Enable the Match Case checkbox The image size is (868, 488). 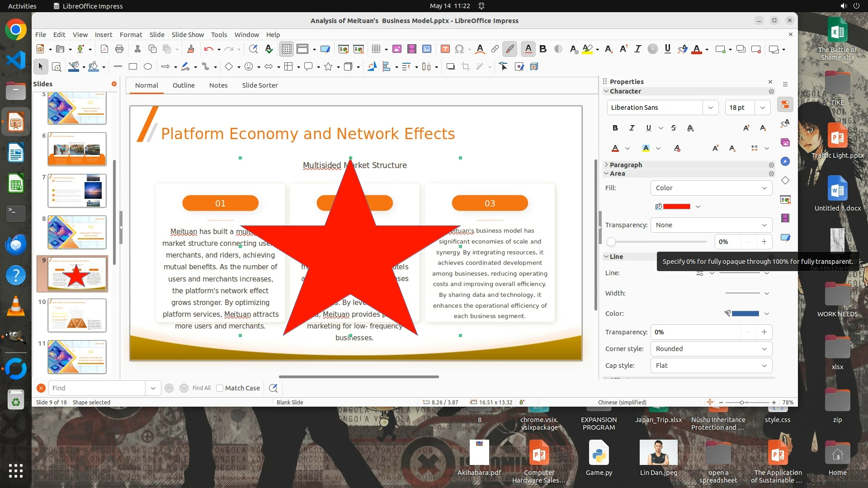220,388
